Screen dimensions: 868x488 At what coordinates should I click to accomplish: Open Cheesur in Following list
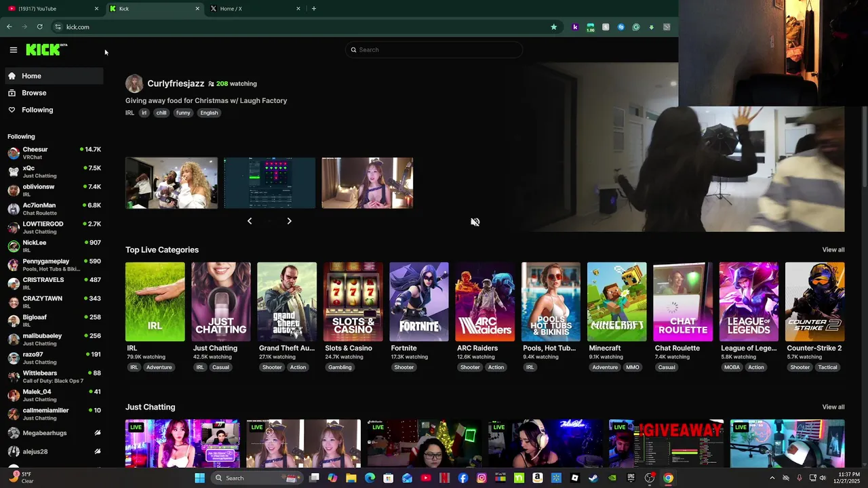[x=54, y=152]
